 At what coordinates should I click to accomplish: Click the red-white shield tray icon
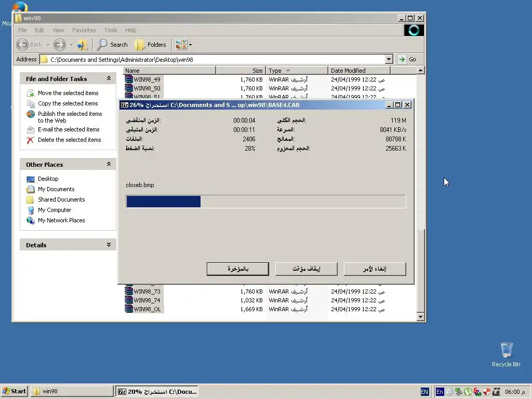pyautogui.click(x=486, y=392)
